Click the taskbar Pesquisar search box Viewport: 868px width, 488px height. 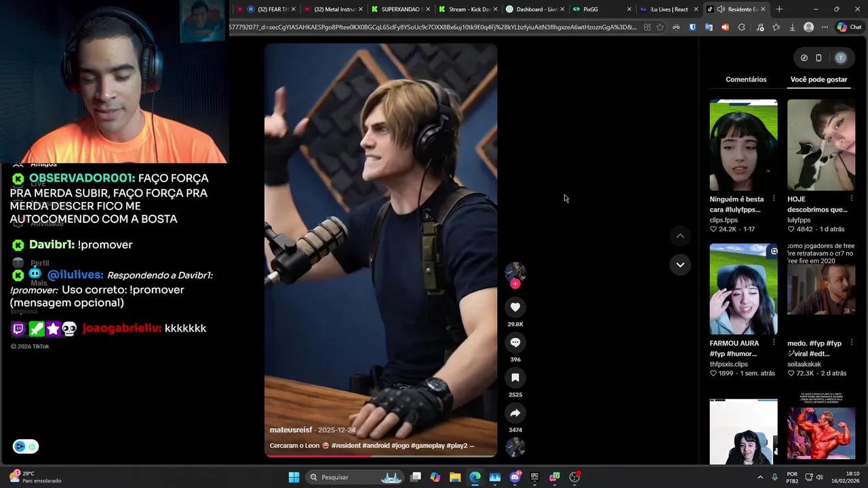click(x=356, y=477)
